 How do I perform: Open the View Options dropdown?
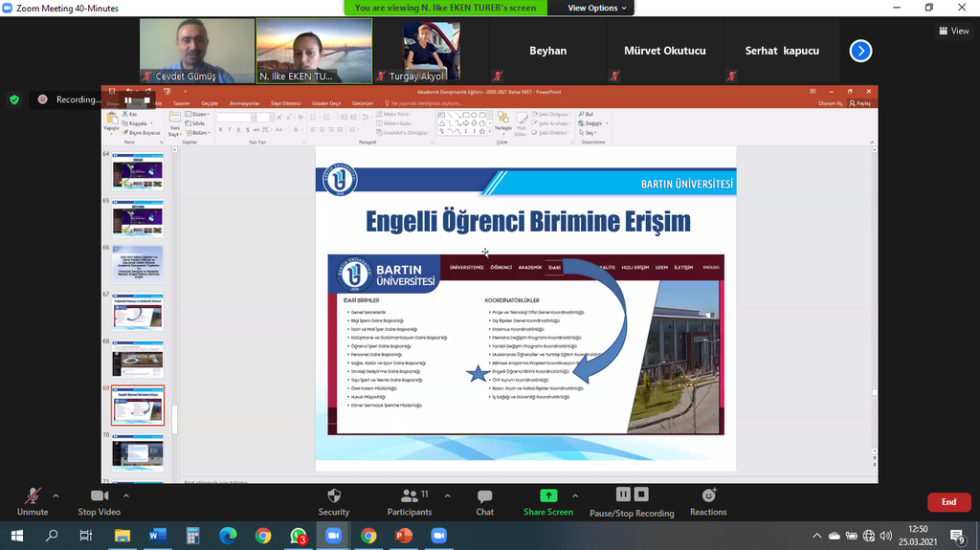pyautogui.click(x=596, y=8)
